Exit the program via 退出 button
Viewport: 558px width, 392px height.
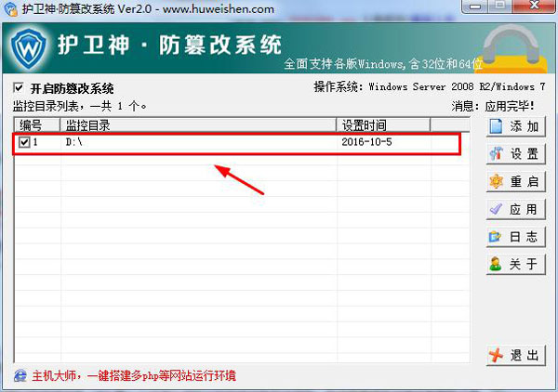click(515, 355)
